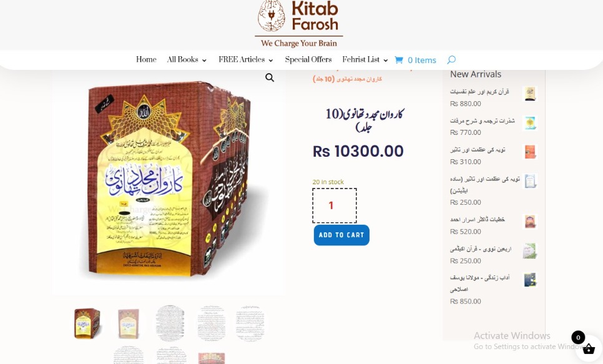The width and height of the screenshot is (603, 364).
Task: Select the first product gallery thumbnail
Action: click(87, 323)
